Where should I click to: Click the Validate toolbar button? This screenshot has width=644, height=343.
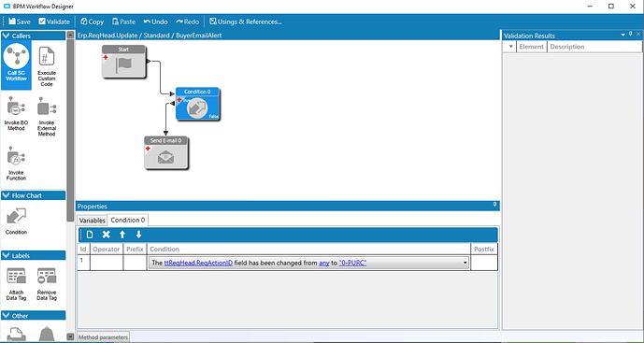click(x=54, y=21)
